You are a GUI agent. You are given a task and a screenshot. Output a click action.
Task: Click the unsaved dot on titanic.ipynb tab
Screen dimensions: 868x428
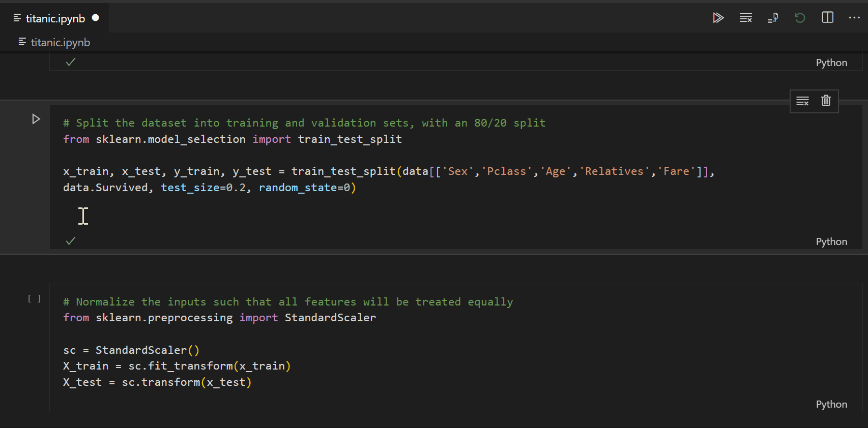tap(95, 18)
